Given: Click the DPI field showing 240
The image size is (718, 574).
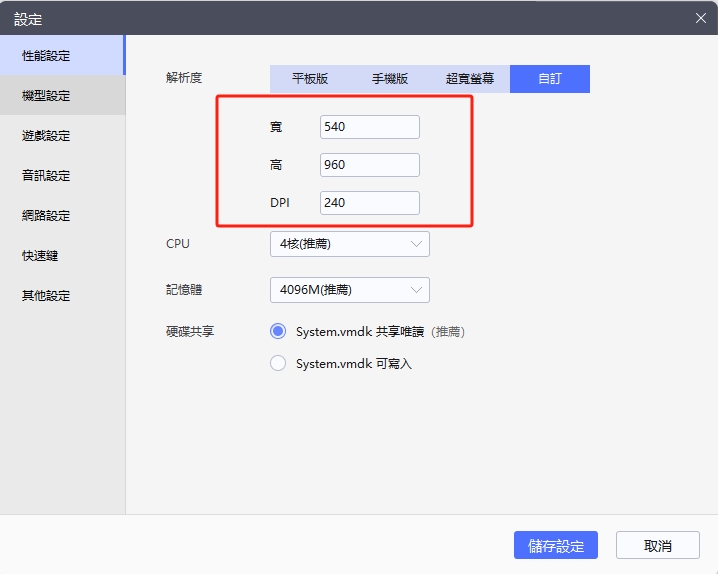Looking at the screenshot, I should click(x=370, y=203).
